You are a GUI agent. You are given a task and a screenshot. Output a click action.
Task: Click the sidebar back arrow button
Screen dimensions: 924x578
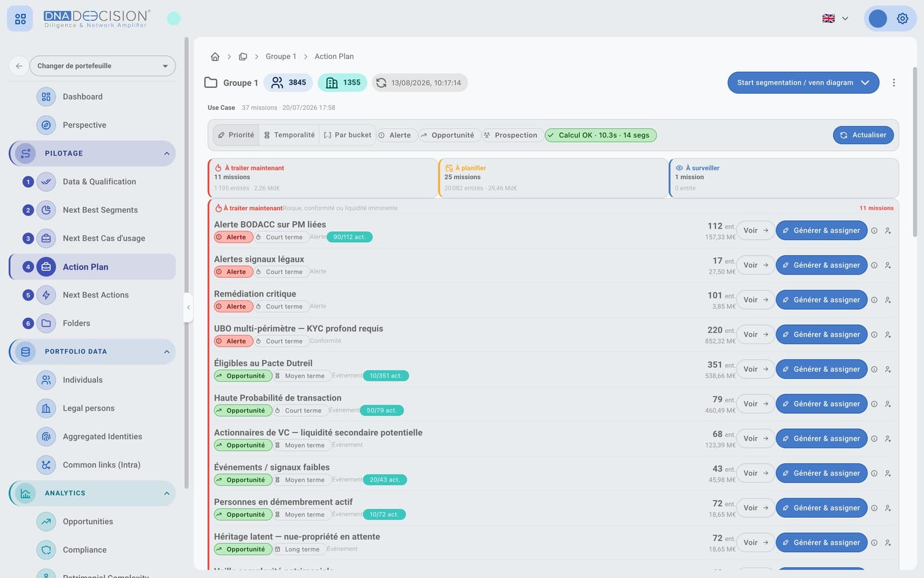(19, 66)
